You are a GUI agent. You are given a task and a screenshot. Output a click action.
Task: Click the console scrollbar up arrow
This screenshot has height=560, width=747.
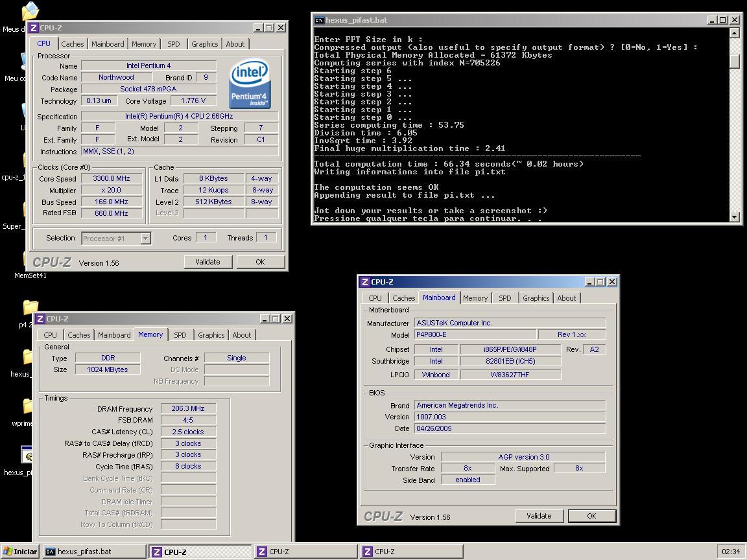point(734,33)
